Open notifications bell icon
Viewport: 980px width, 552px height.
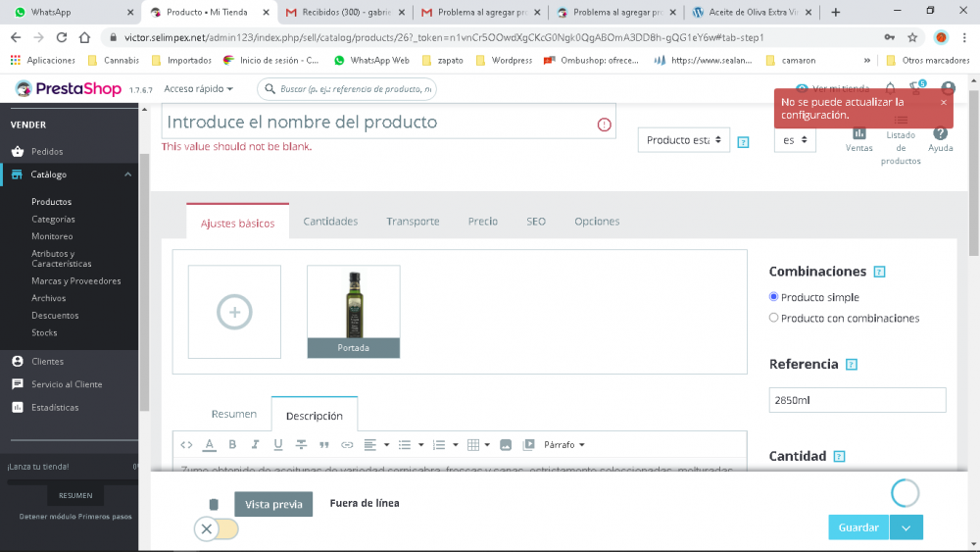pyautogui.click(x=890, y=88)
